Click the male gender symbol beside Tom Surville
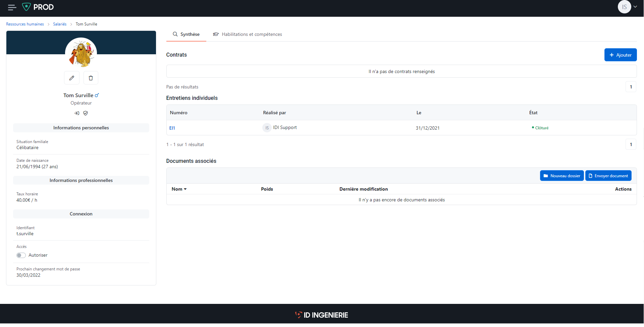 97,95
